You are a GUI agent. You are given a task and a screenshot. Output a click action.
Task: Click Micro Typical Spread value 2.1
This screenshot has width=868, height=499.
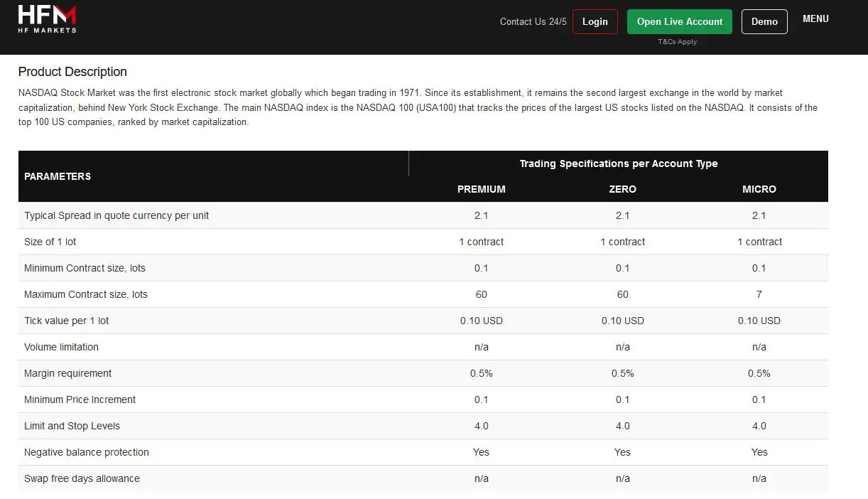coord(759,215)
